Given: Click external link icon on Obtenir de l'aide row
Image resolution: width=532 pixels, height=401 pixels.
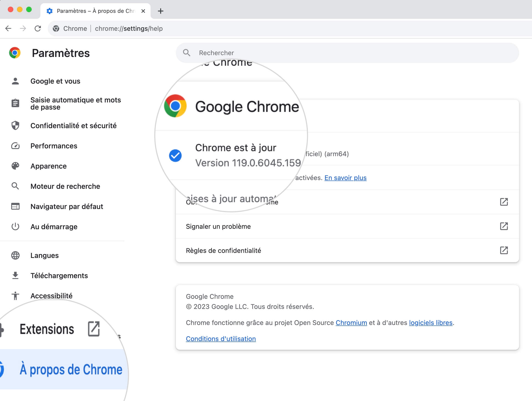Looking at the screenshot, I should pyautogui.click(x=504, y=202).
